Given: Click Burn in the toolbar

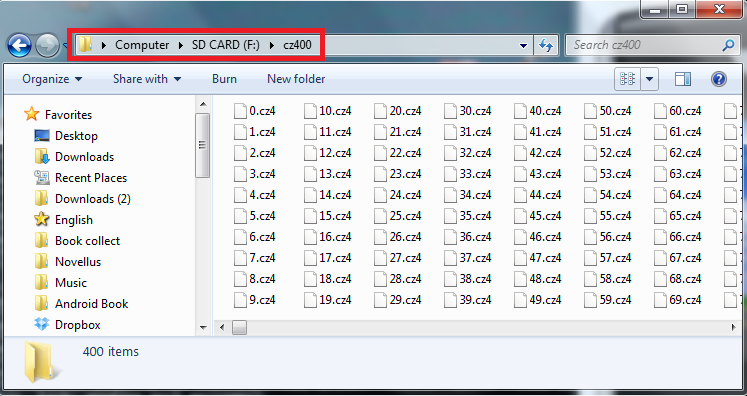Looking at the screenshot, I should (224, 79).
